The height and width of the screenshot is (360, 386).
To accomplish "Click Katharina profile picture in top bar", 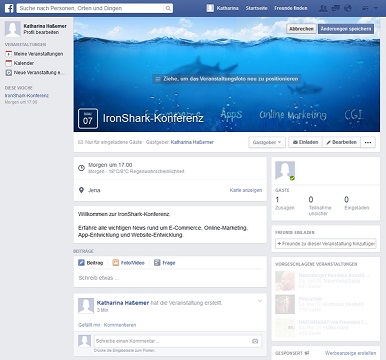I will (210, 8).
